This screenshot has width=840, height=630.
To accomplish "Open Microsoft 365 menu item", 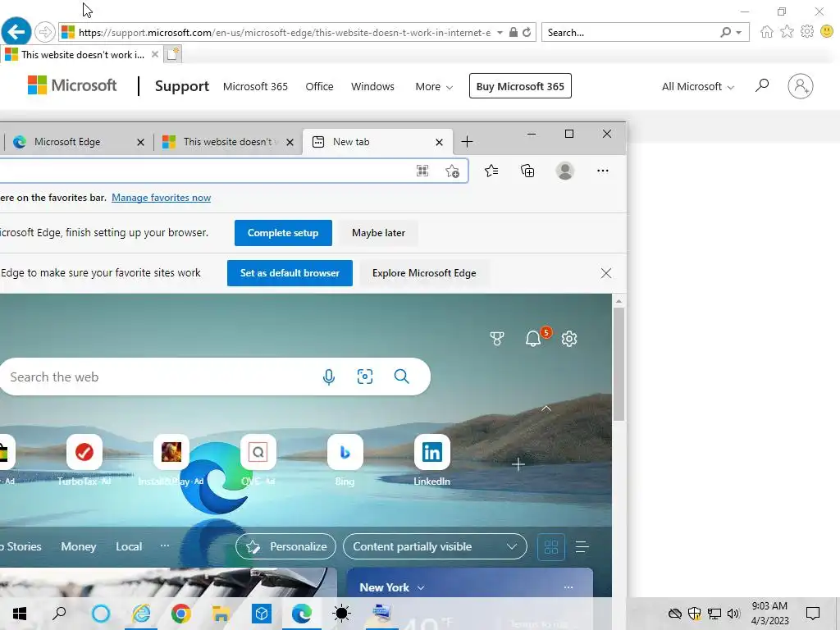I will pyautogui.click(x=255, y=86).
